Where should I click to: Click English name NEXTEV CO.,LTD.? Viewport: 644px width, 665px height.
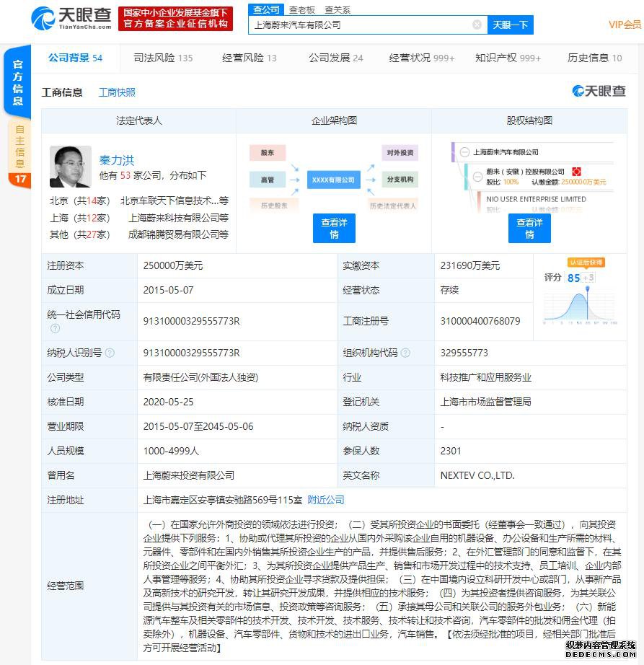click(477, 475)
